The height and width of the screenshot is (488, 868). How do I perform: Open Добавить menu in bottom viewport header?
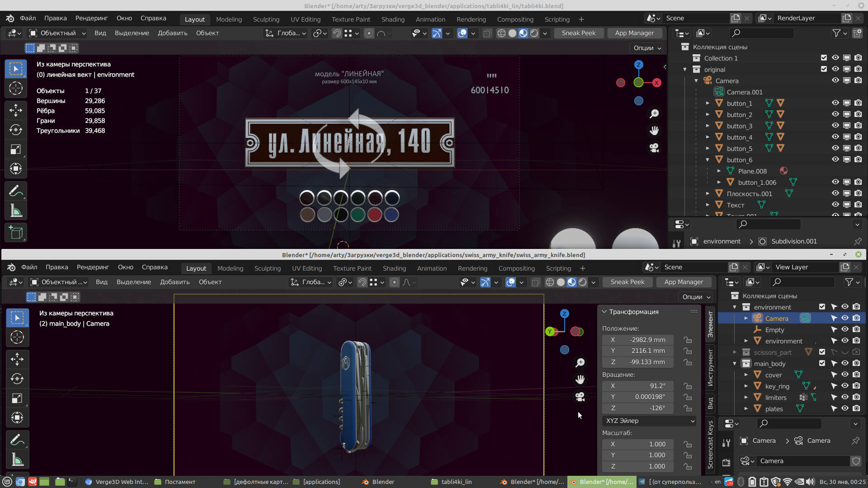coord(175,282)
